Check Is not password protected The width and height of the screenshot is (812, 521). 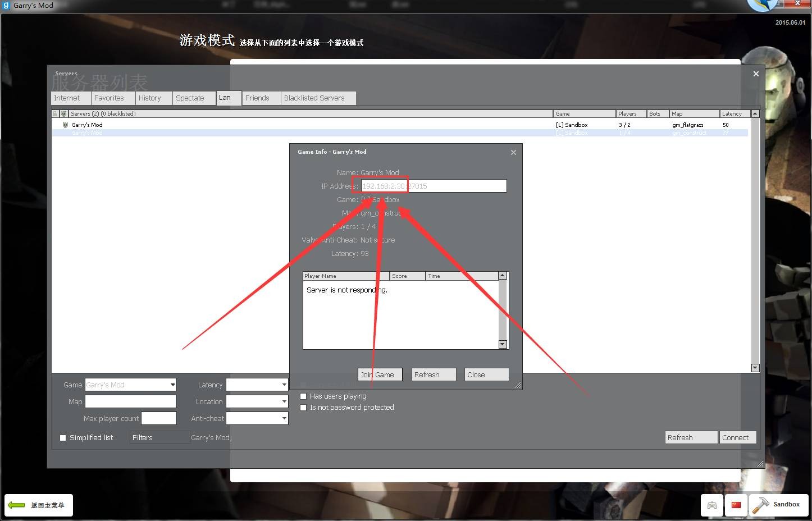(x=304, y=407)
